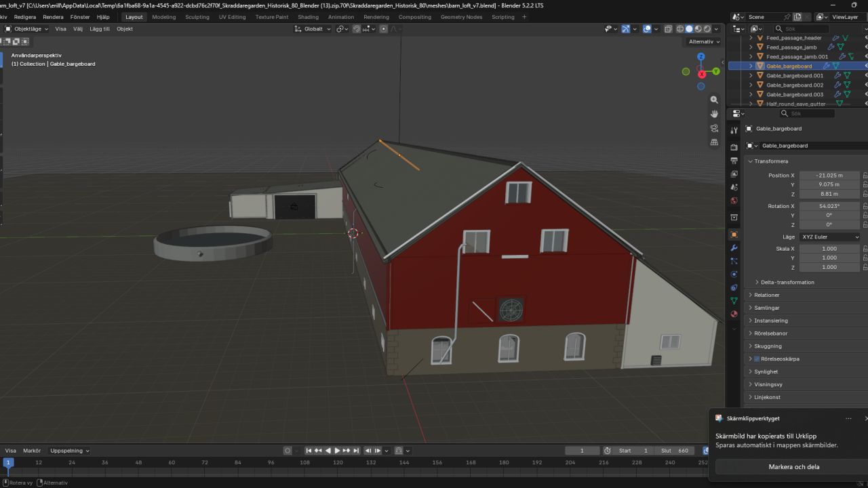Open the Modifiers wrench properties tab
Image resolution: width=868 pixels, height=488 pixels.
tap(734, 248)
